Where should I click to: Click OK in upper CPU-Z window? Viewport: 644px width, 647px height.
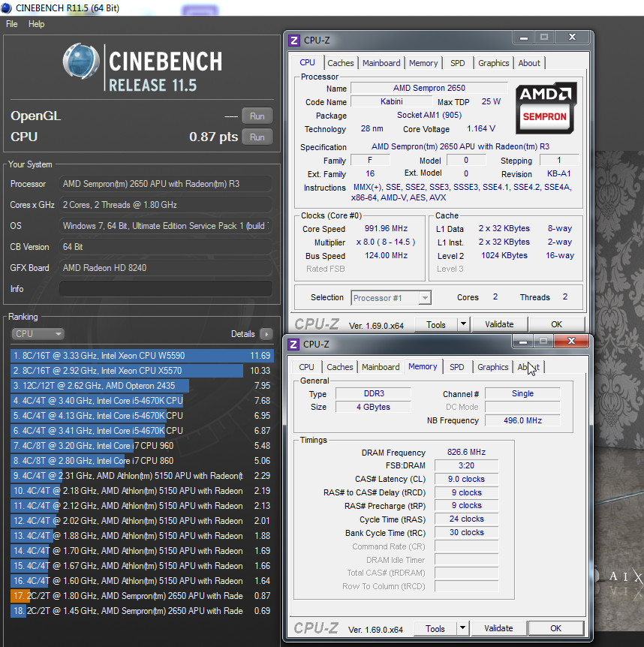(x=556, y=324)
